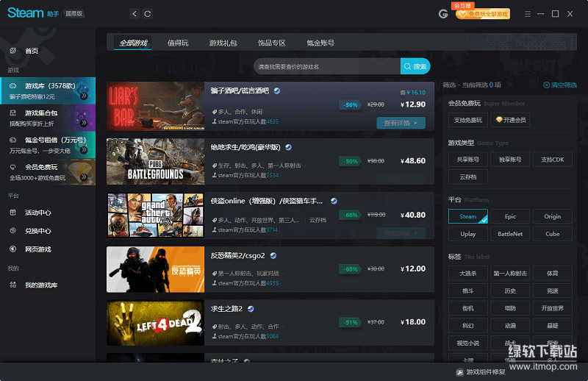Viewport: 588px width, 381px height.
Task: Toggle the Epic platform filter
Action: pos(510,216)
